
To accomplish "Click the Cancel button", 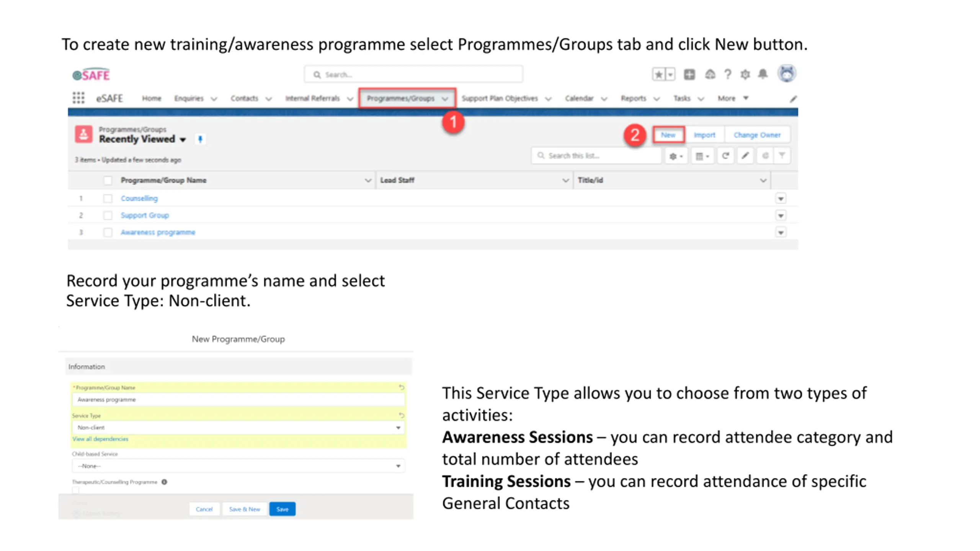I will click(204, 509).
